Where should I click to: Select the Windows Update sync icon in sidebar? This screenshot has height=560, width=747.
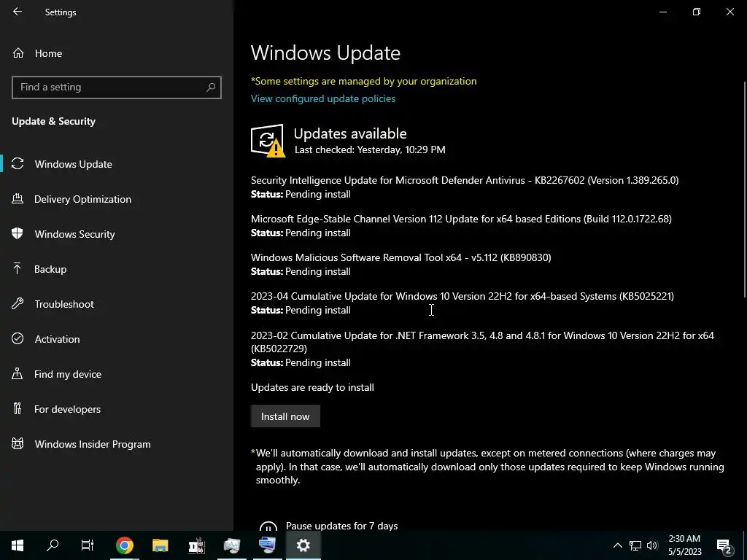pyautogui.click(x=18, y=164)
